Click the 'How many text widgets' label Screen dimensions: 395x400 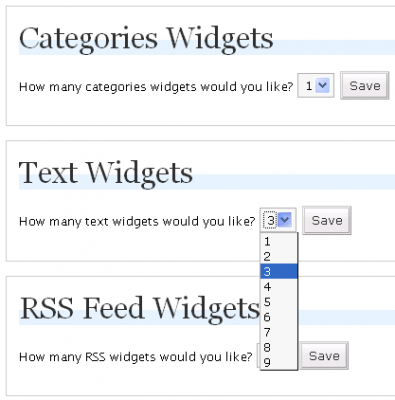click(137, 221)
